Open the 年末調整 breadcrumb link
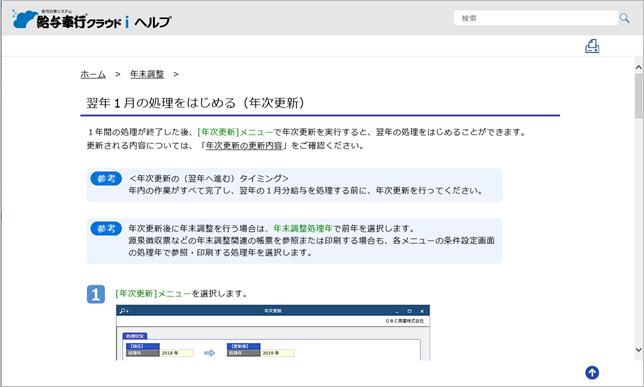 click(x=147, y=74)
